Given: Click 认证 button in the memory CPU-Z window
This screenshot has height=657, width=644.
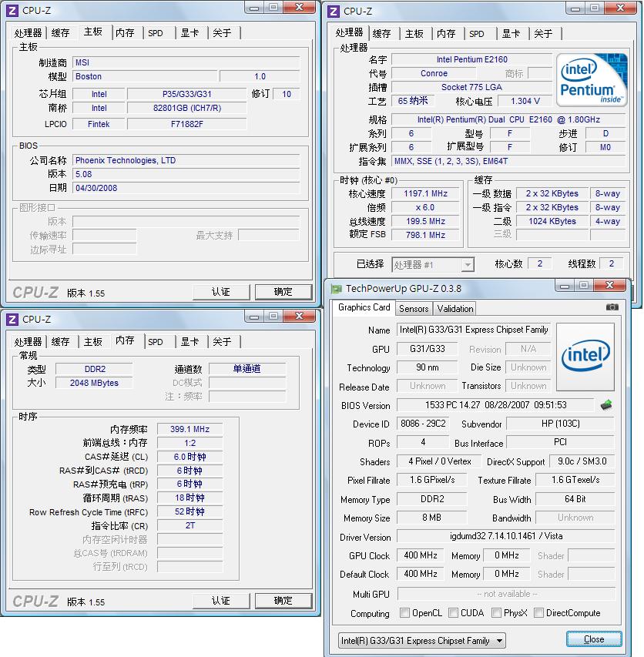Looking at the screenshot, I should coord(221,601).
